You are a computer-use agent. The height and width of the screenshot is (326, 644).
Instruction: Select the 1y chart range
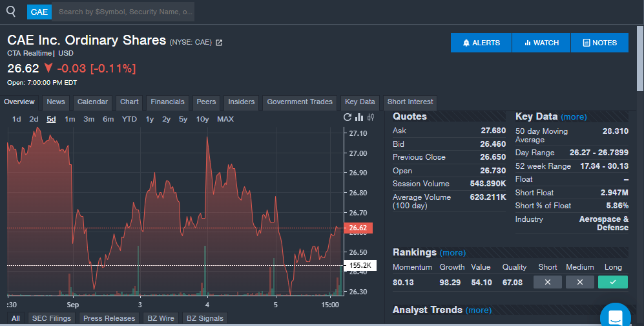(149, 119)
